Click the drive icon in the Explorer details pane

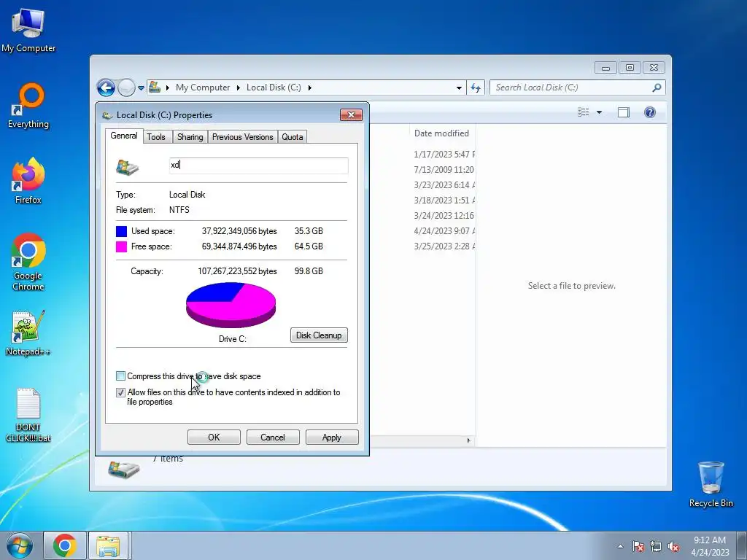[x=123, y=470]
